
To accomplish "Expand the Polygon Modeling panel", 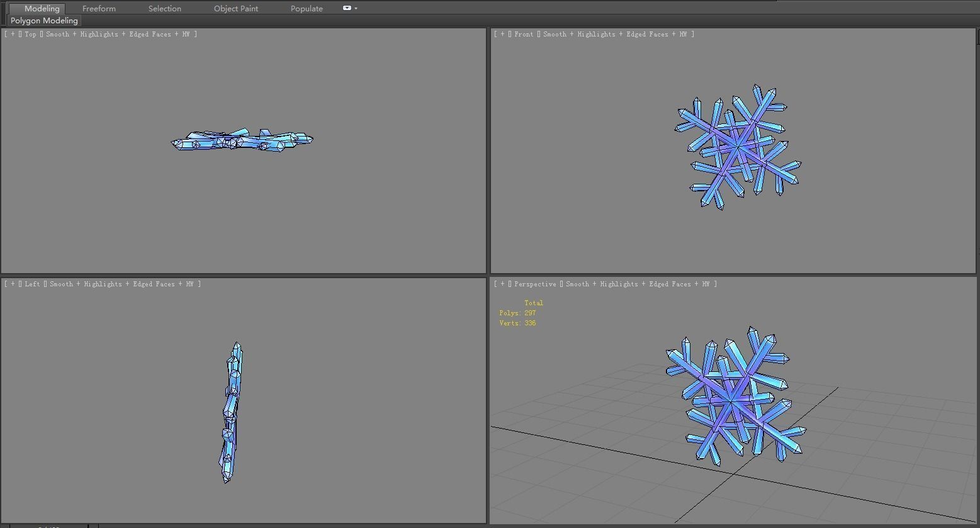I will pyautogui.click(x=44, y=21).
